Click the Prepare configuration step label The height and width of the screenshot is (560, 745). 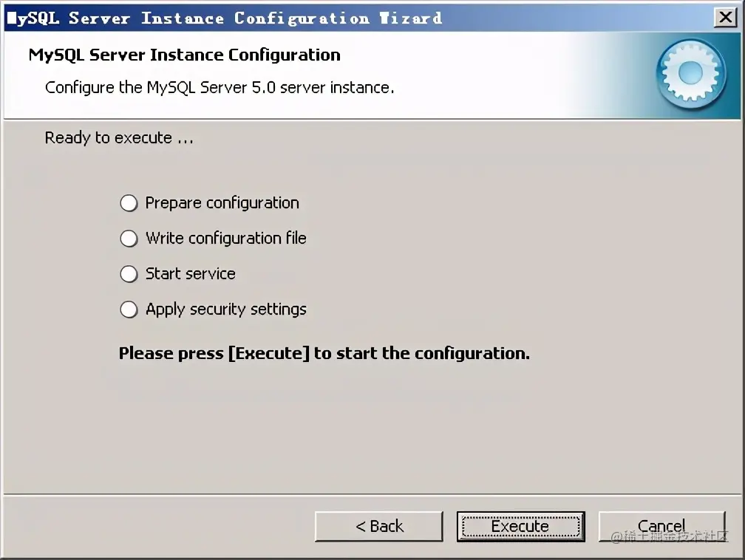(222, 203)
